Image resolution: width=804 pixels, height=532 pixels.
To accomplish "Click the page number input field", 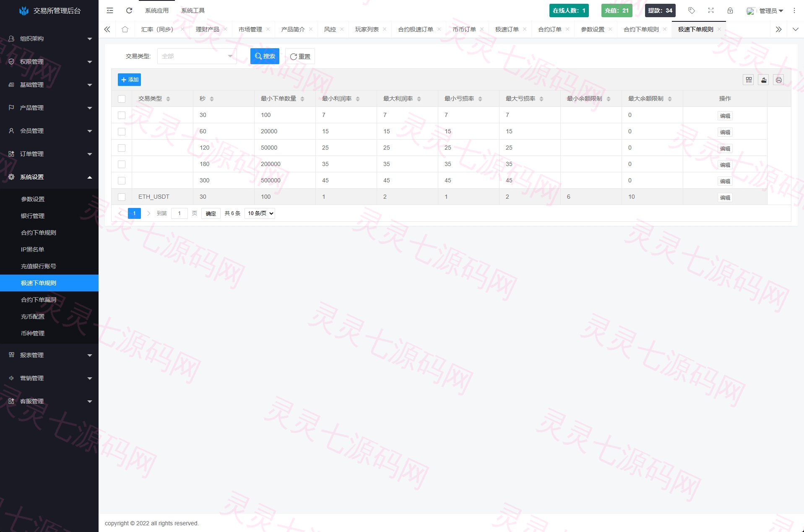I will point(179,213).
